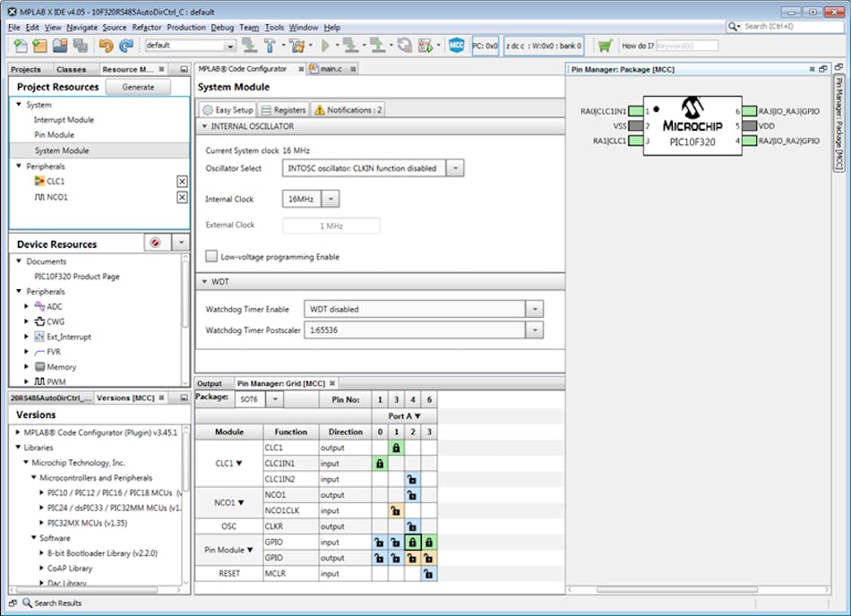Toggle the lock on CLC1 output pin
Screen dimensions: 851x616
click(x=395, y=447)
